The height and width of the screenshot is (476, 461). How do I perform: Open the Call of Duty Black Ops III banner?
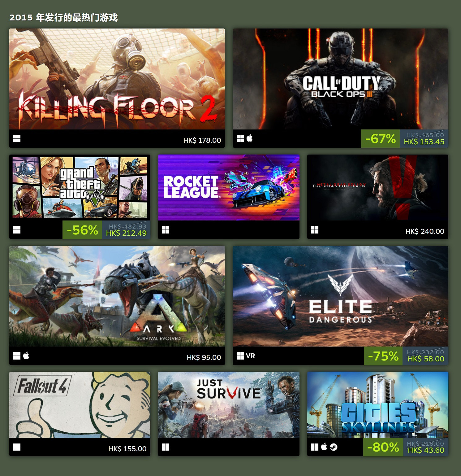[340, 79]
